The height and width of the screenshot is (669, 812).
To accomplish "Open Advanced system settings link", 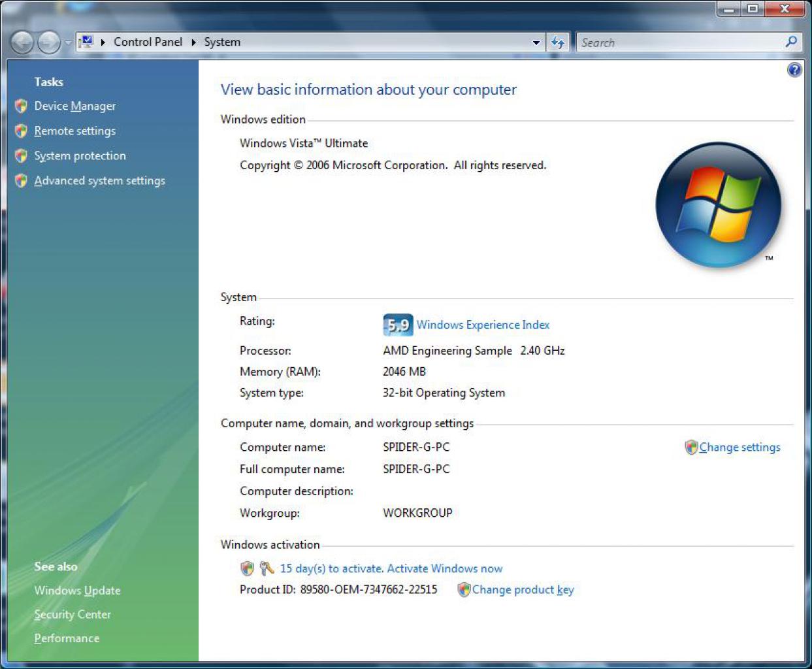I will pos(100,180).
